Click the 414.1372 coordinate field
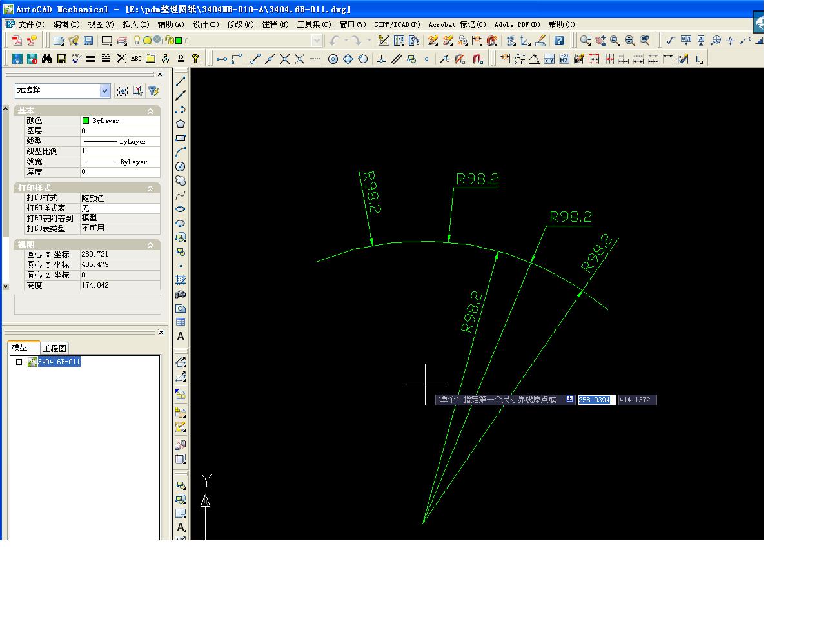Image resolution: width=828 pixels, height=644 pixels. pyautogui.click(x=637, y=400)
